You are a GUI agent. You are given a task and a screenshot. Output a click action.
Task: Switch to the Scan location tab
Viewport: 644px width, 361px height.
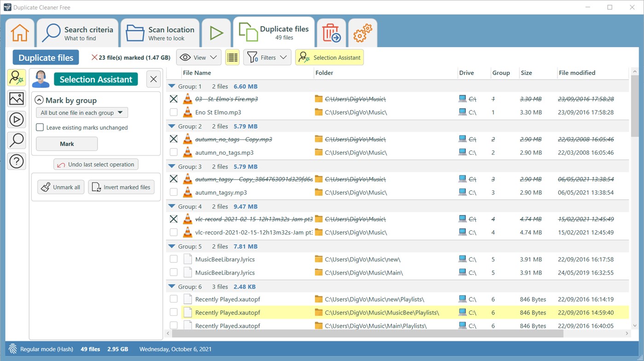click(160, 32)
